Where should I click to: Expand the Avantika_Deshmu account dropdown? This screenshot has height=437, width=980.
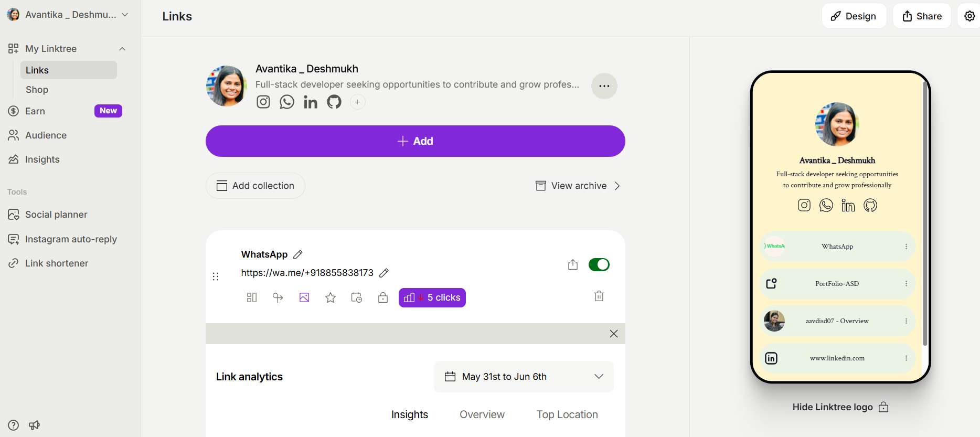(x=125, y=15)
